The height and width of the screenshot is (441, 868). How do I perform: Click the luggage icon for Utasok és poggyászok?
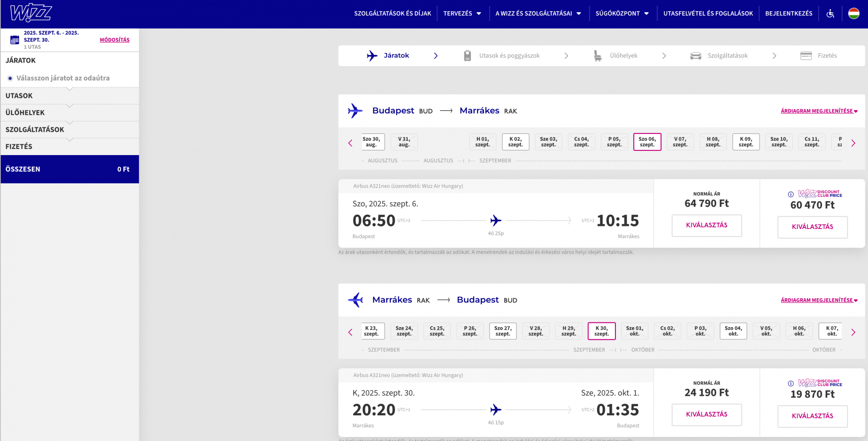coord(467,56)
